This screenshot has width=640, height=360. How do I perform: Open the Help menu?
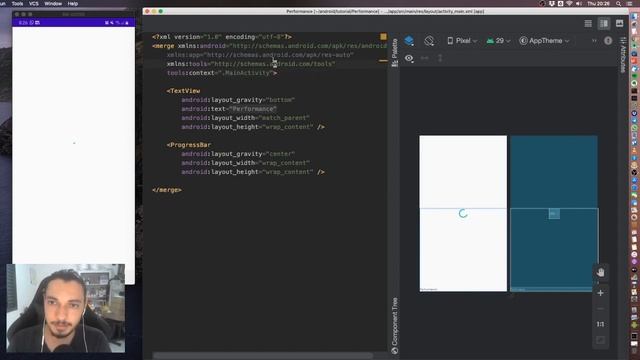(73, 3)
